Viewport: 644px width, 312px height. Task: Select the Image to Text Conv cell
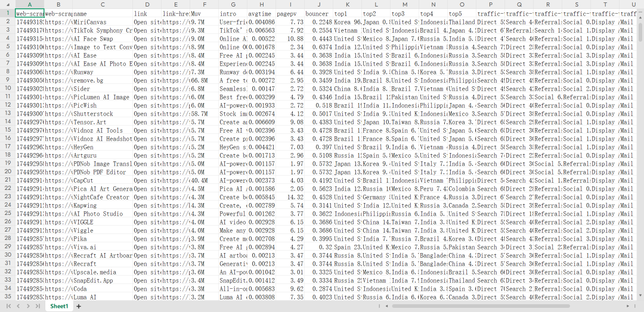(x=103, y=47)
